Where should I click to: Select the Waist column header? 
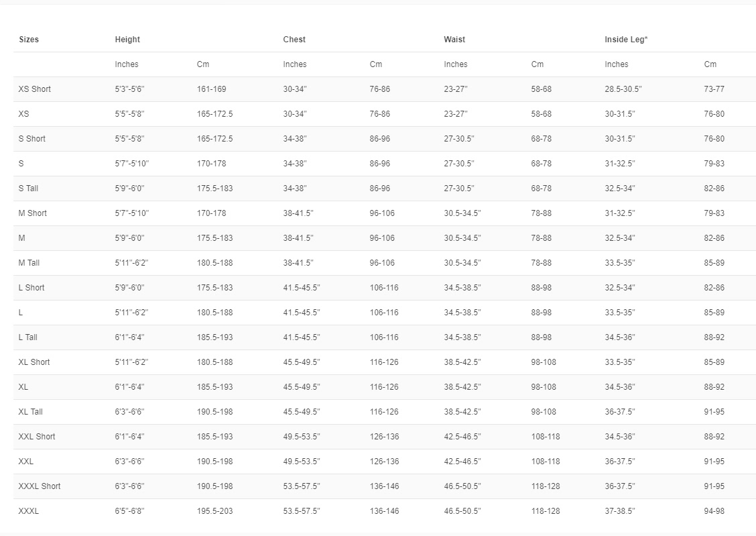pyautogui.click(x=454, y=40)
